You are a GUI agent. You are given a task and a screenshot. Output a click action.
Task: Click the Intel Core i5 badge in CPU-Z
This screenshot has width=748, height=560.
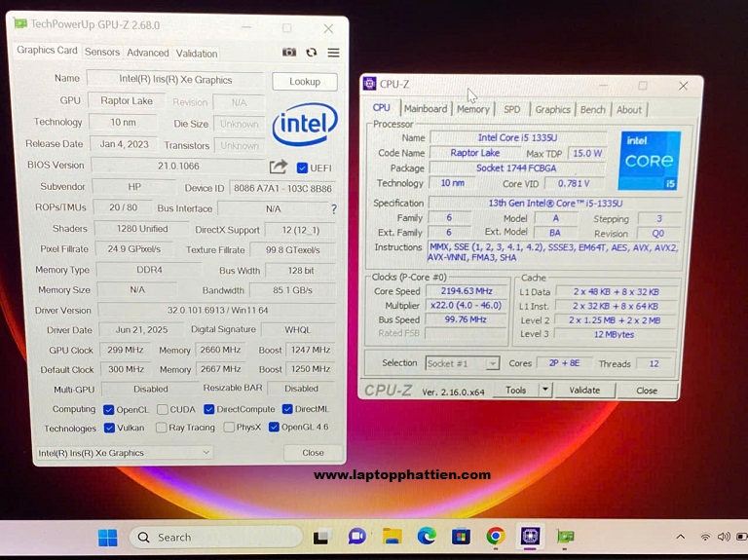click(x=650, y=161)
